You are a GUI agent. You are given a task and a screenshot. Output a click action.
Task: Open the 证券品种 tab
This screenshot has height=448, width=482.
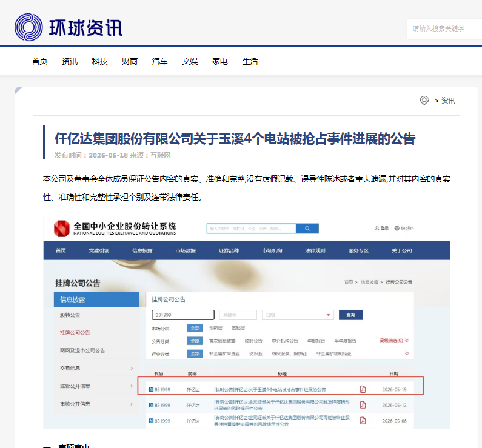(229, 250)
